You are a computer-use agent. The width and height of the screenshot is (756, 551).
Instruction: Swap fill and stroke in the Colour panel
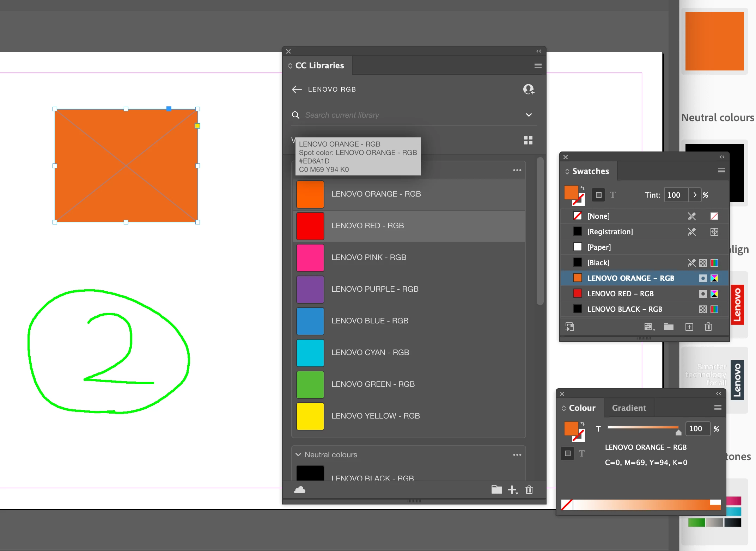coord(583,424)
